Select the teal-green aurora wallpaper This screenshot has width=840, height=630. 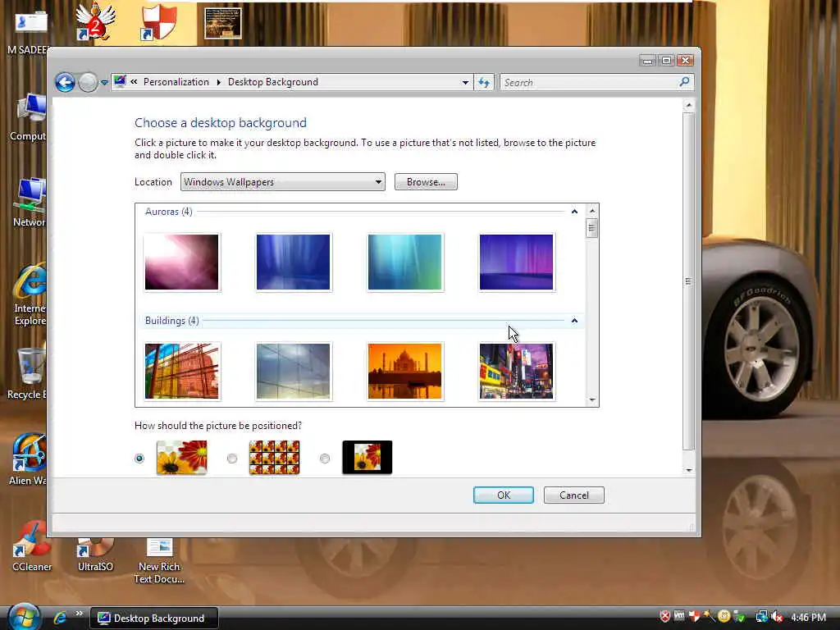click(404, 262)
